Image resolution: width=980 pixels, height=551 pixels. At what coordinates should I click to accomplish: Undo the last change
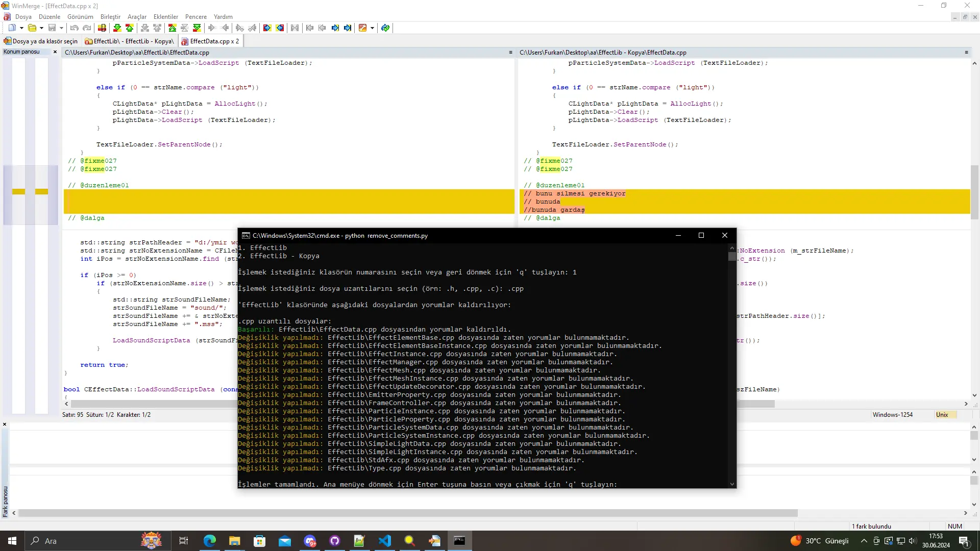click(x=75, y=28)
